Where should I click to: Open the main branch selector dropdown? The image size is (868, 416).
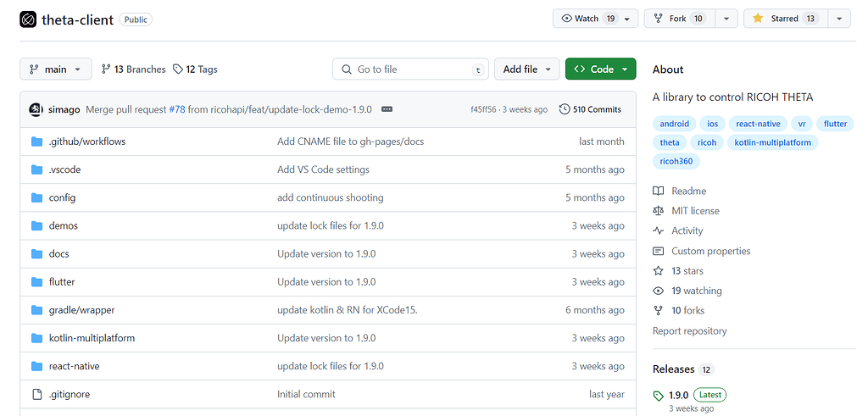coord(55,69)
